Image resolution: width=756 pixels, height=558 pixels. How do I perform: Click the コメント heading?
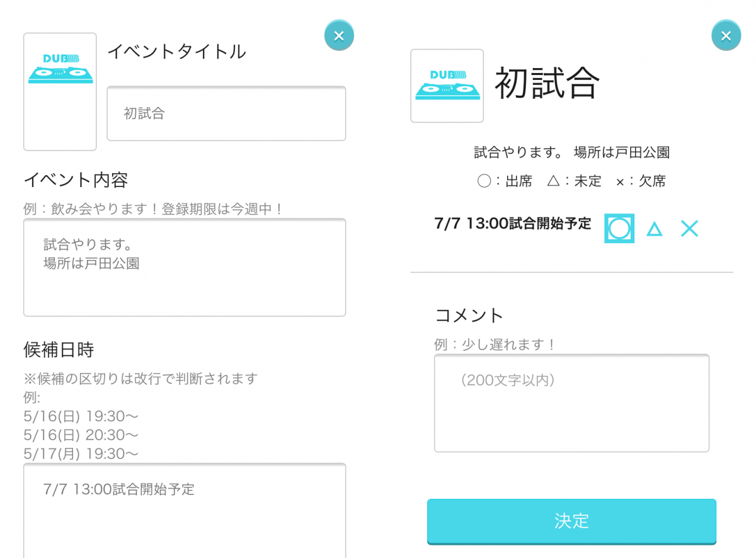pyautogui.click(x=469, y=315)
